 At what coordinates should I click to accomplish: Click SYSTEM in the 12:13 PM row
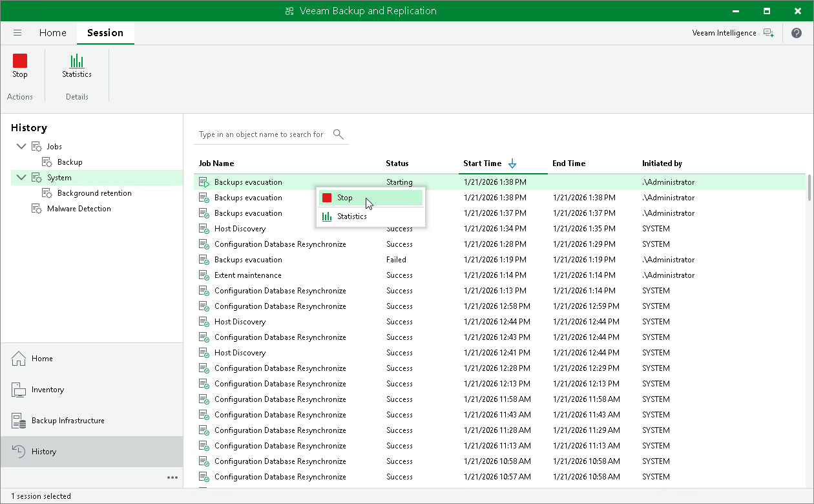point(656,384)
